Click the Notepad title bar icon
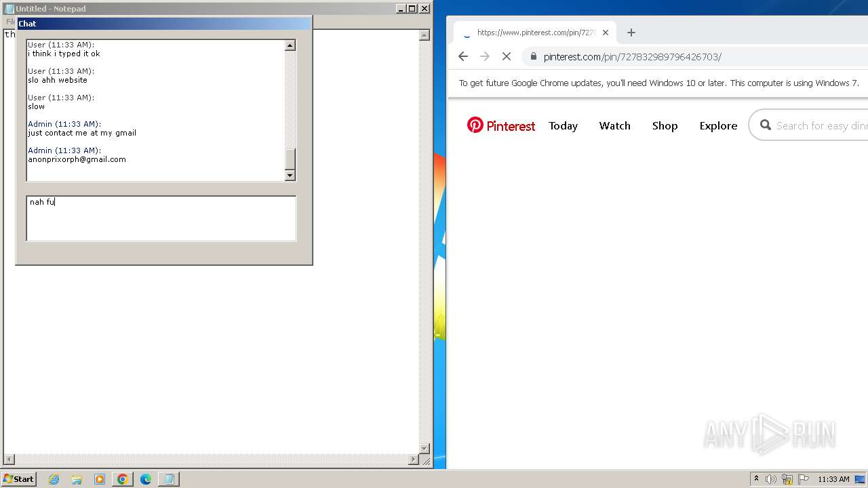868x488 pixels. click(9, 9)
